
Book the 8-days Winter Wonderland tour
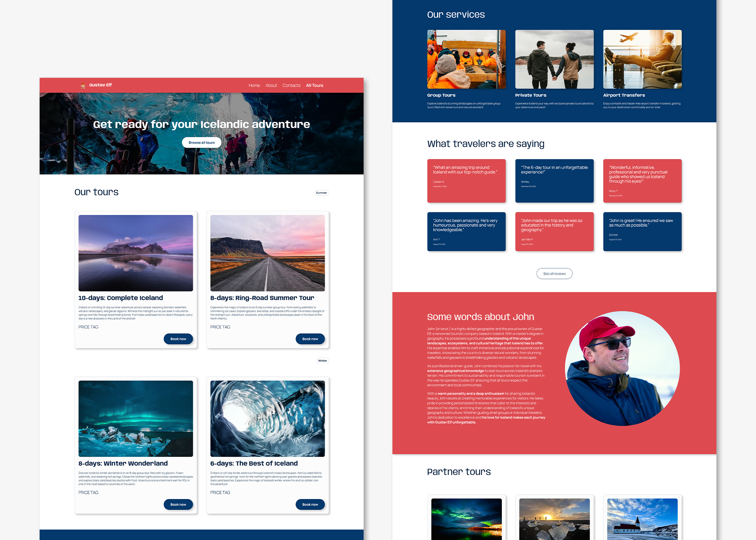point(178,504)
